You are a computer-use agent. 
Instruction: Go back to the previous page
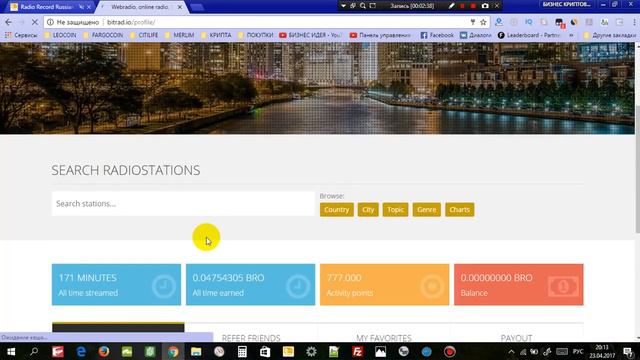(x=9, y=22)
